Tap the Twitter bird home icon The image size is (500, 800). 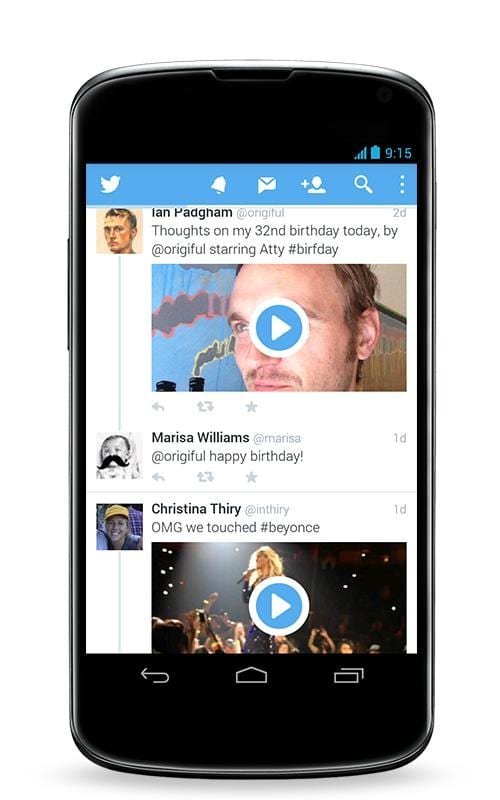pos(110,184)
